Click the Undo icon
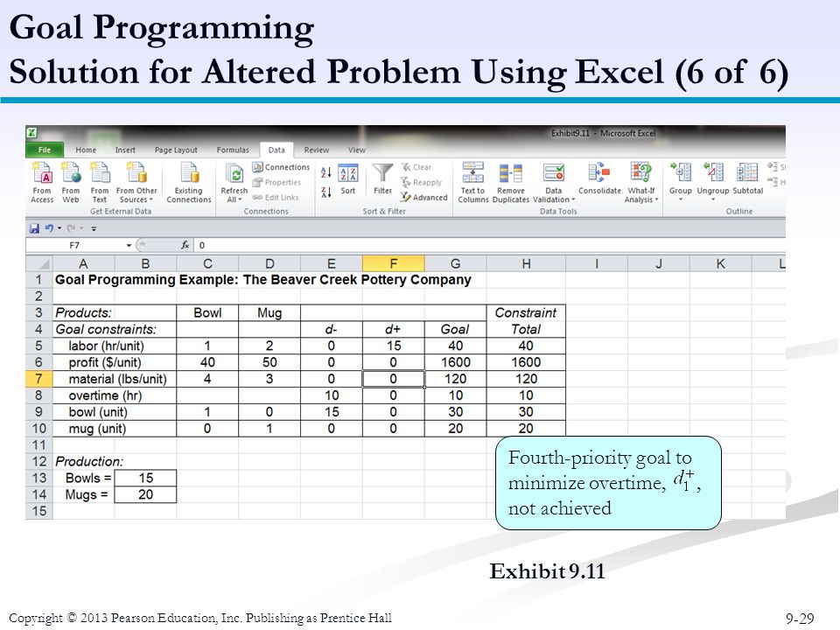Screen dimensions: 840x630 pyautogui.click(x=49, y=228)
